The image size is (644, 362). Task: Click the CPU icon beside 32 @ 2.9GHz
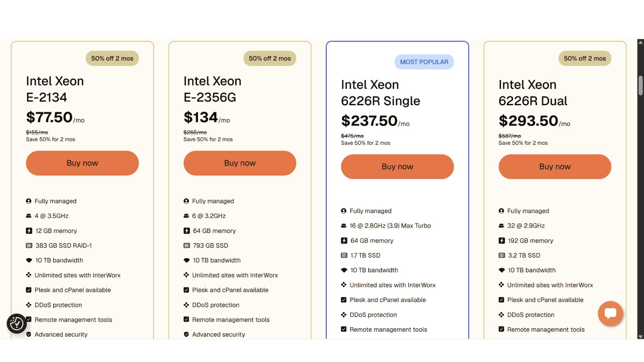(501, 226)
